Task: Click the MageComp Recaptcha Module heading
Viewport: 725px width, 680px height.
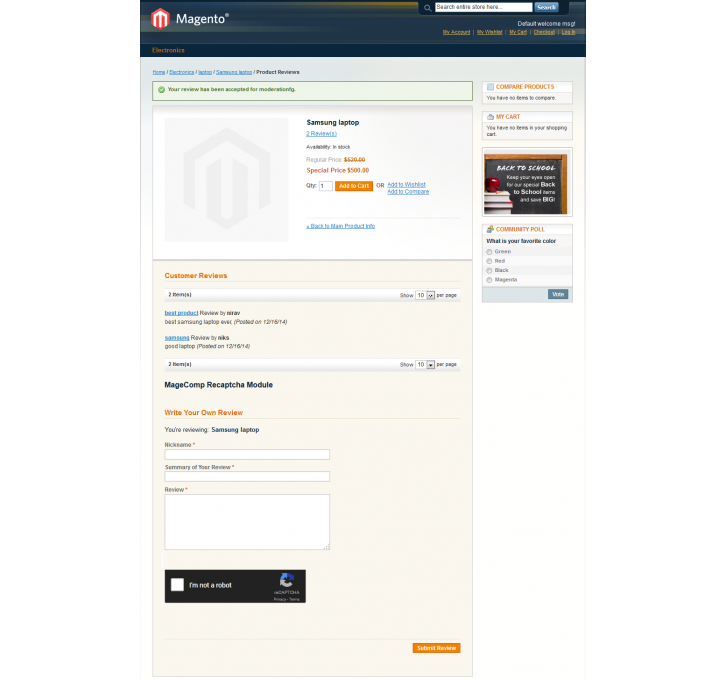Action: [219, 385]
